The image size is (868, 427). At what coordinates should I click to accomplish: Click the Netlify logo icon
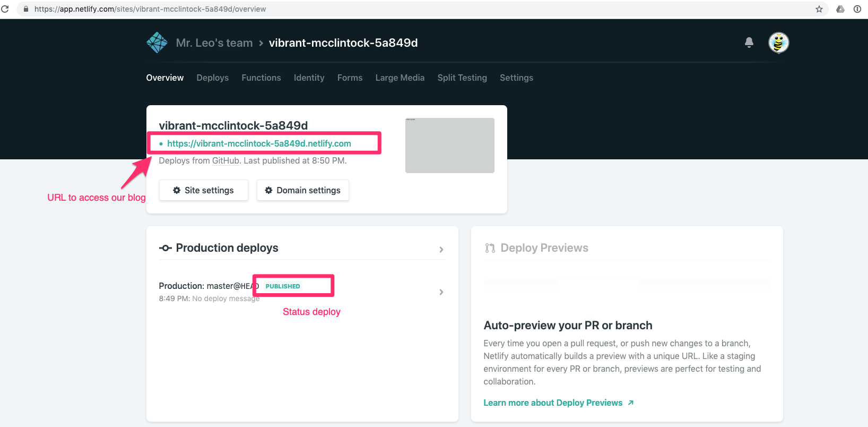157,42
